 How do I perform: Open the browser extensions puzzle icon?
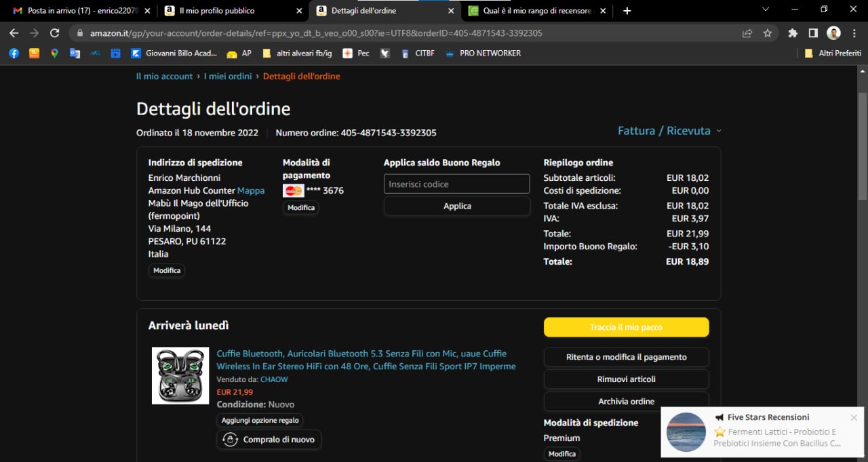point(792,33)
